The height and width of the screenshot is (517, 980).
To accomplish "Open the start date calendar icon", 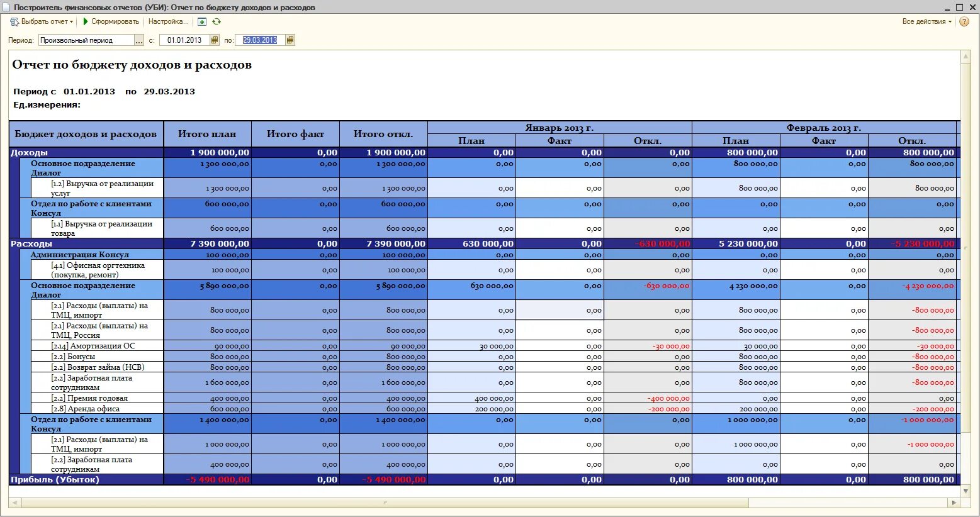I will pyautogui.click(x=215, y=40).
